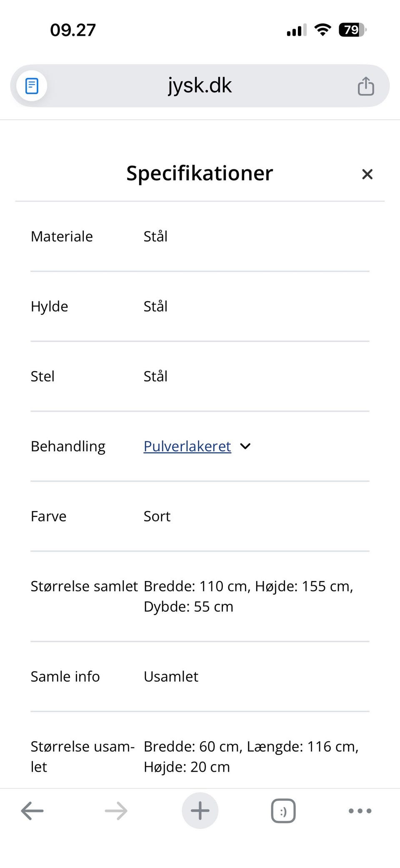Expand the Pulverlakeret dropdown chevron
The height and width of the screenshot is (868, 400).
pyautogui.click(x=245, y=446)
